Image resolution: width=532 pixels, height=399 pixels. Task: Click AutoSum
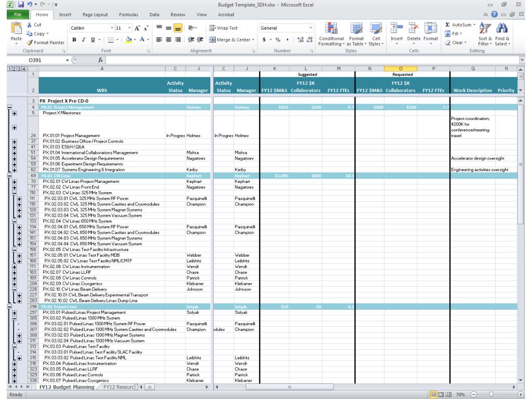pos(460,25)
